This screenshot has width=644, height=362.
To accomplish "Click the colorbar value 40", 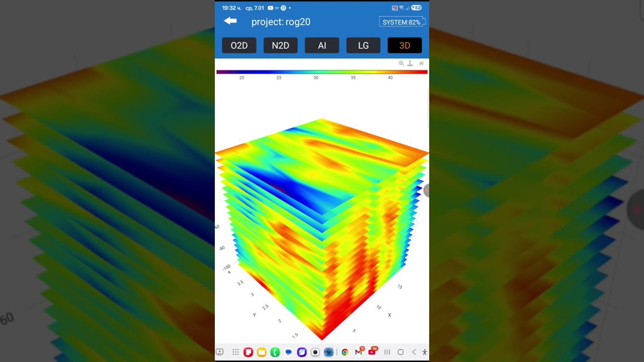I will pyautogui.click(x=390, y=78).
